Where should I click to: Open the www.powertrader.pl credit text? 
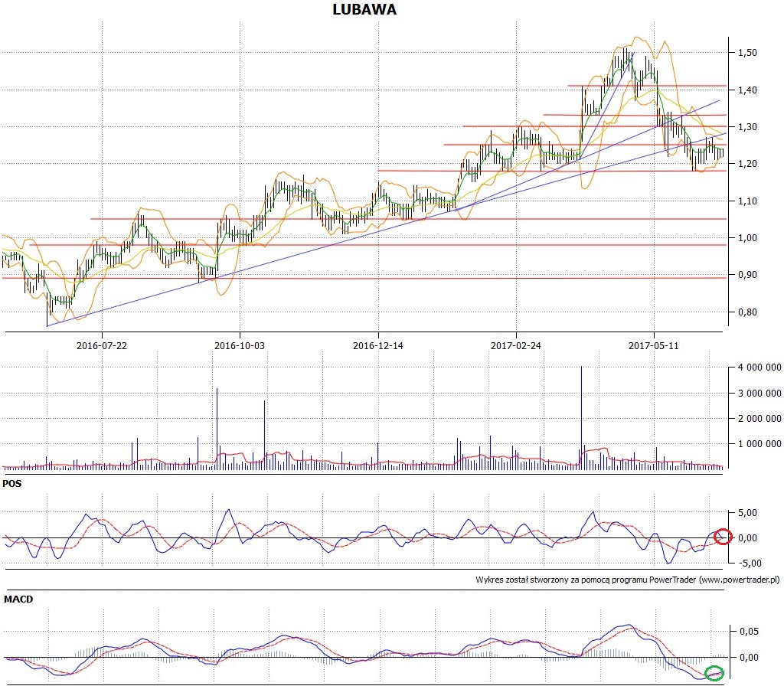[739, 580]
